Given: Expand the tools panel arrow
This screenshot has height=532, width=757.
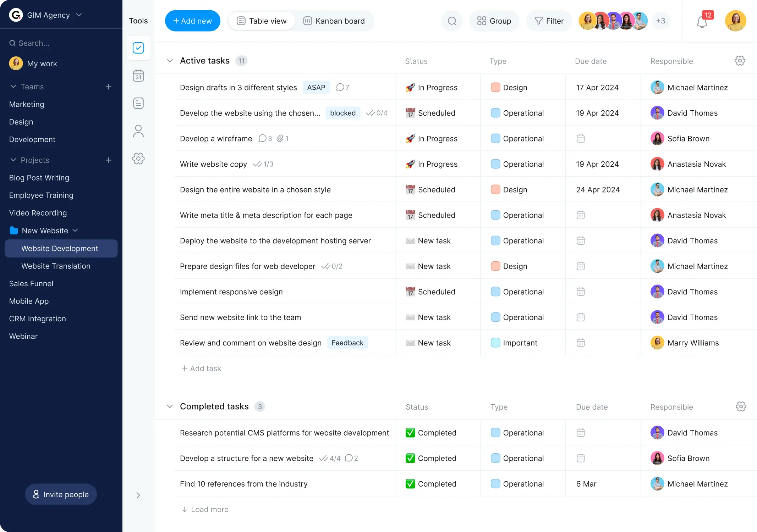Looking at the screenshot, I should click(x=138, y=495).
